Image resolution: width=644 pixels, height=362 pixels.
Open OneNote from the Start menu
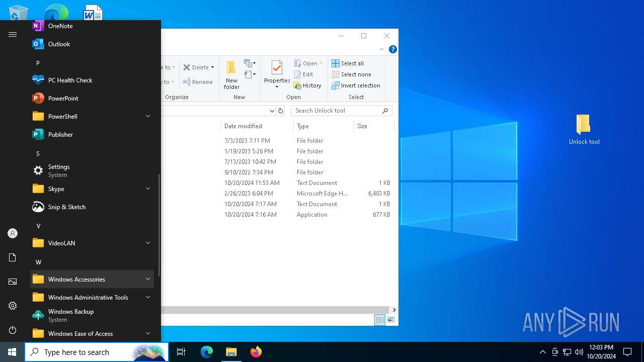[x=92, y=26]
